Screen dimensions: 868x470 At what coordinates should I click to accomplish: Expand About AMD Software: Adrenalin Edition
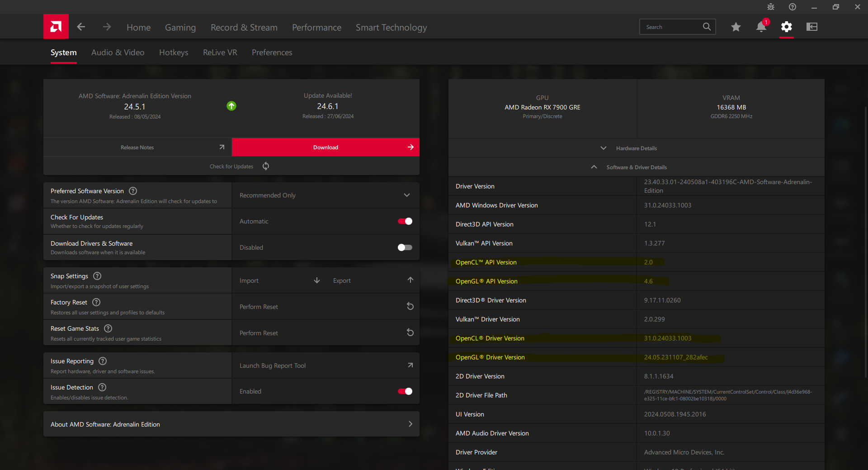(x=231, y=424)
